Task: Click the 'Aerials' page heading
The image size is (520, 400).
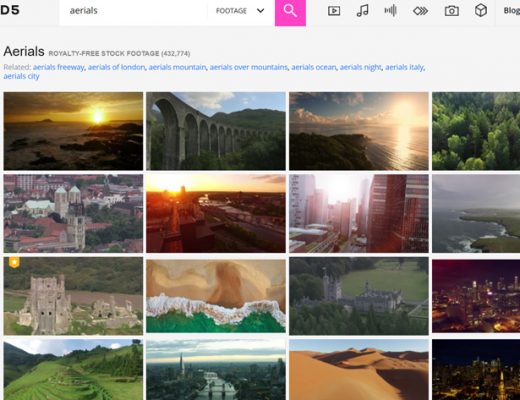Action: pyautogui.click(x=24, y=52)
